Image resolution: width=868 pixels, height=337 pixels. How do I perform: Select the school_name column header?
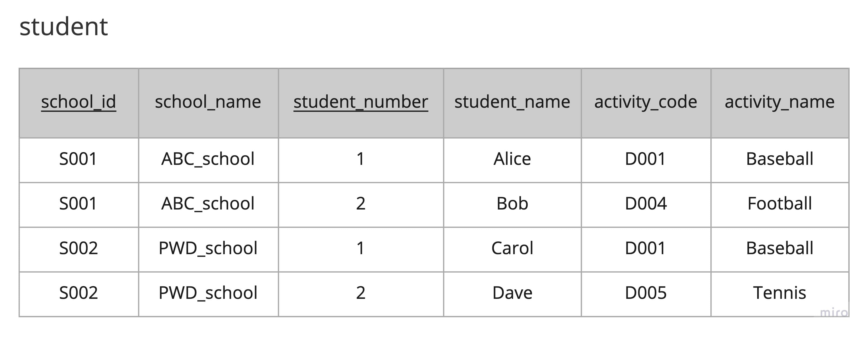[x=208, y=102]
